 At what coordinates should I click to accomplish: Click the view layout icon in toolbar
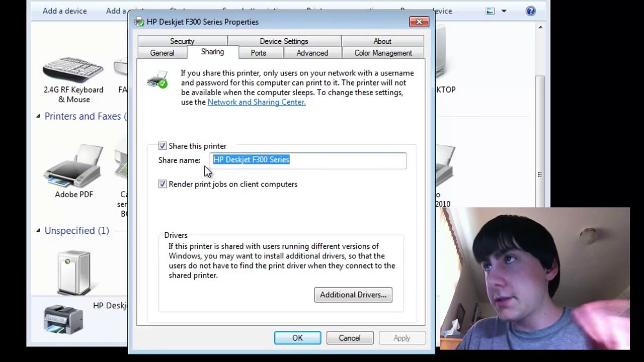pyautogui.click(x=491, y=11)
